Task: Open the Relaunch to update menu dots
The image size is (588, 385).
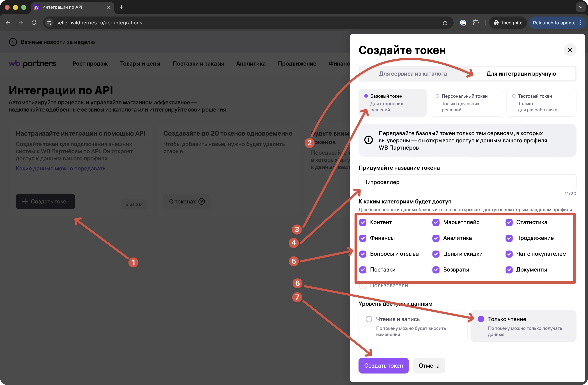Action: pos(580,22)
